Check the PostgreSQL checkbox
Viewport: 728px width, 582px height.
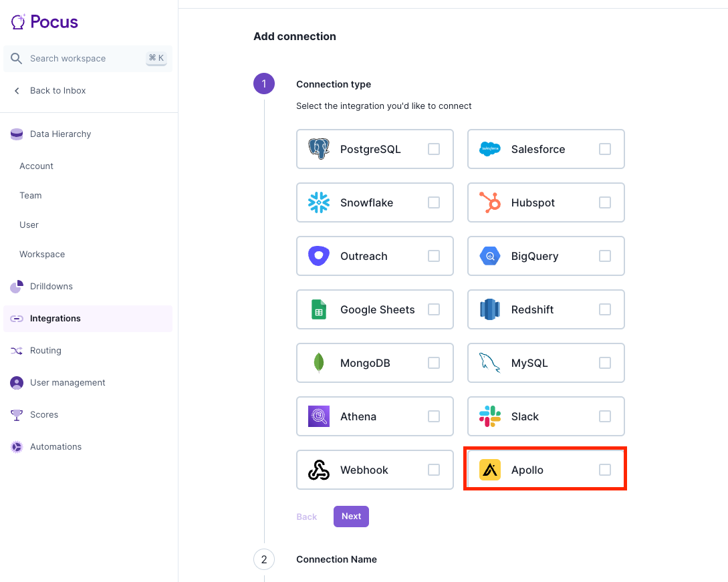click(434, 149)
